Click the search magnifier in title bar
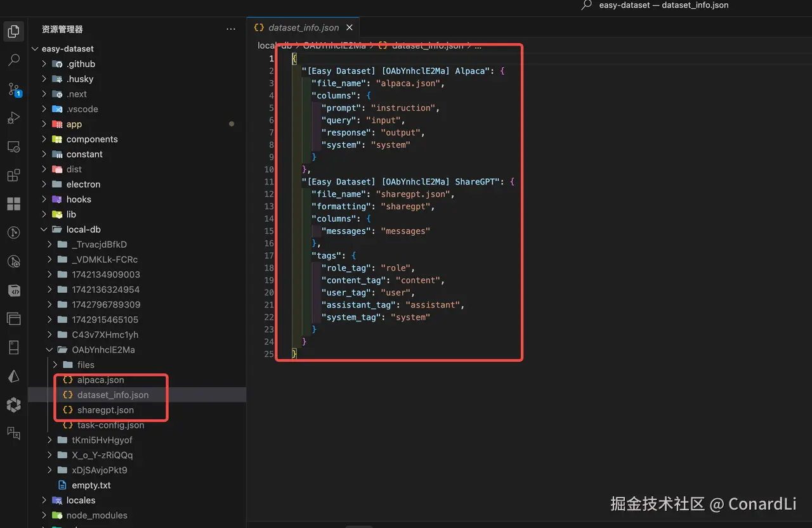 click(587, 5)
